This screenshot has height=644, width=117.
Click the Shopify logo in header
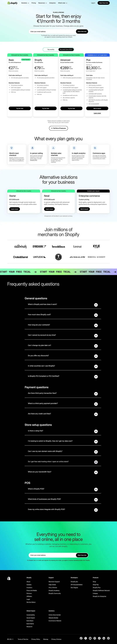(12, 3)
